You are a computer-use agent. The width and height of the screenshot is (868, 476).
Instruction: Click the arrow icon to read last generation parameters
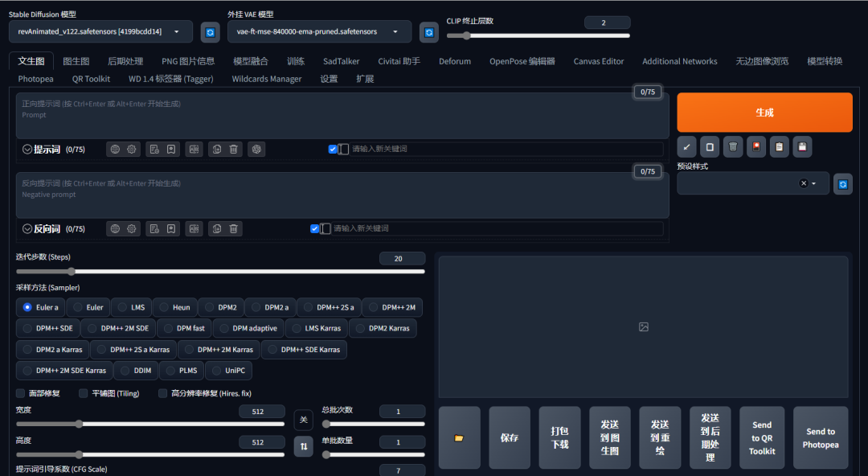coord(686,146)
